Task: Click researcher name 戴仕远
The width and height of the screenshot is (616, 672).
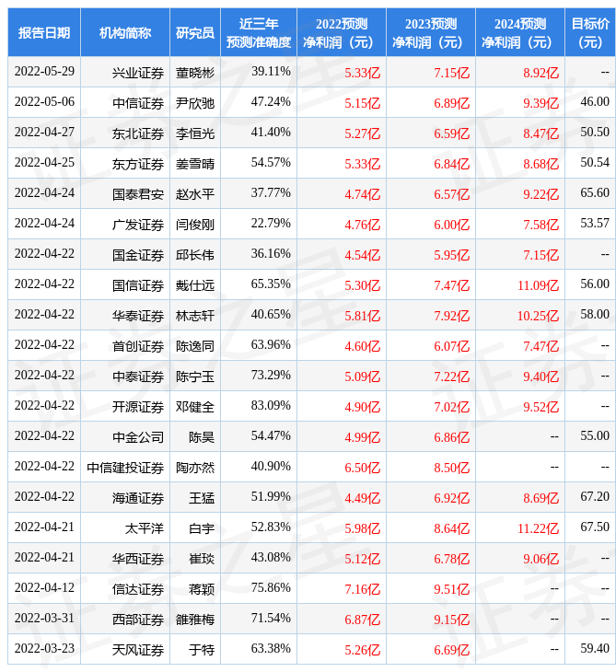Action: [195, 286]
